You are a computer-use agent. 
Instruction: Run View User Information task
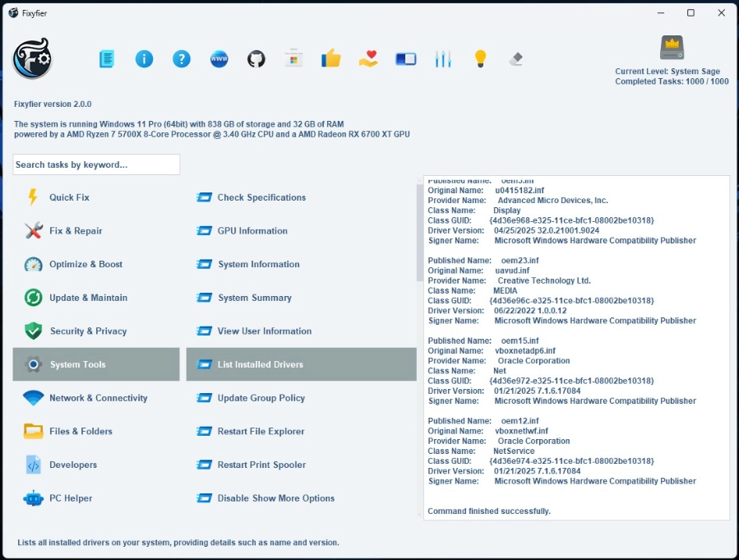click(x=301, y=331)
